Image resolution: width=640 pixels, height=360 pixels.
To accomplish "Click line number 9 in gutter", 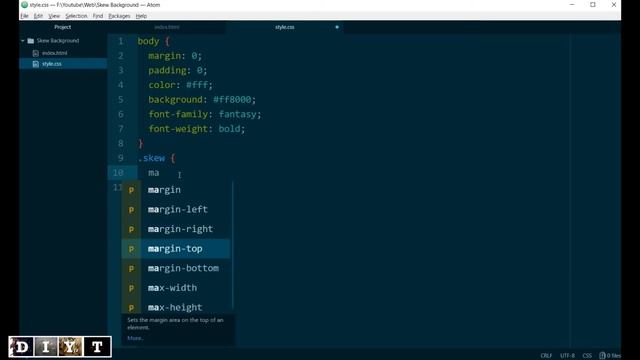I will pyautogui.click(x=120, y=158).
